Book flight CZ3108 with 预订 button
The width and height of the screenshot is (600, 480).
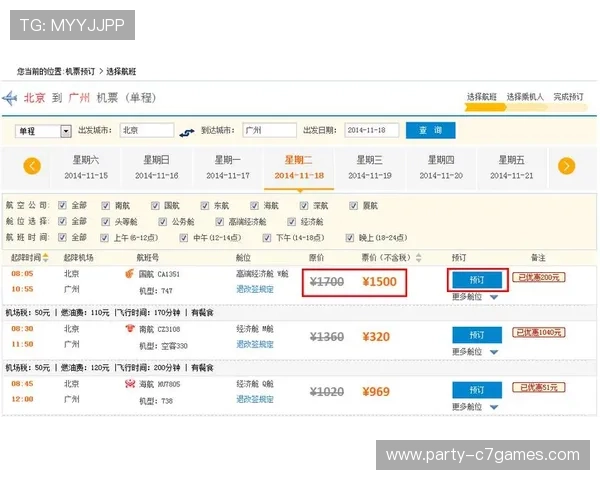pos(477,335)
